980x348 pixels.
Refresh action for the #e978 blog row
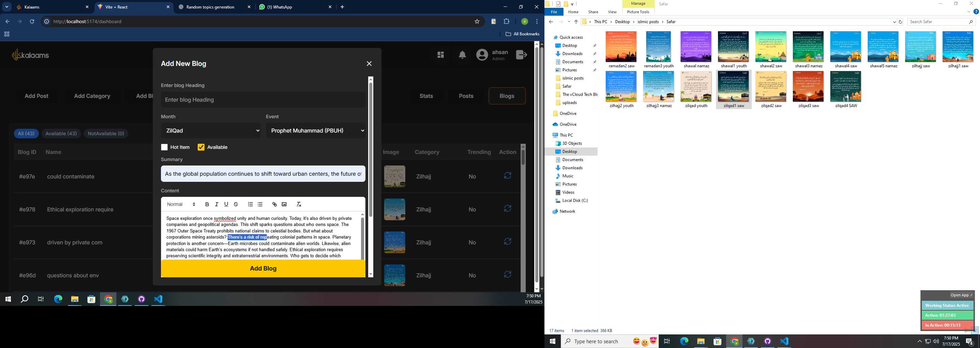(507, 209)
